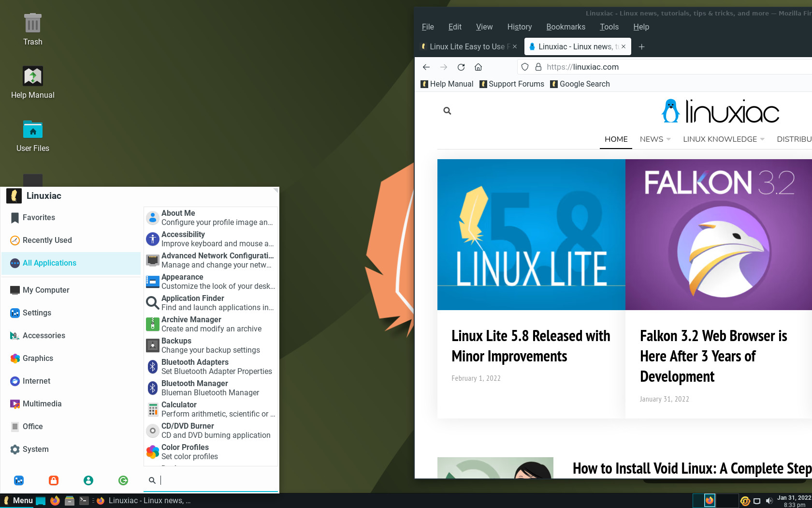The height and width of the screenshot is (508, 812).
Task: Open the Bookmarks menu in Firefox
Action: pos(565,27)
